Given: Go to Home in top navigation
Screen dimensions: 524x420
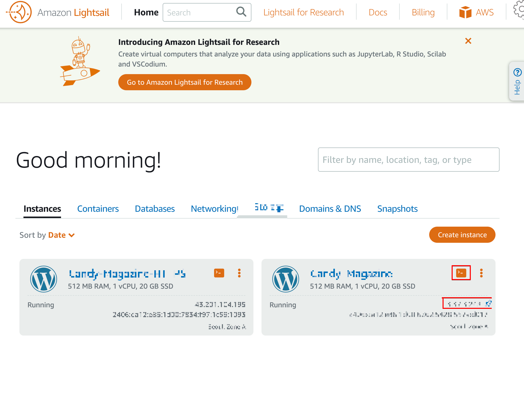Looking at the screenshot, I should (x=146, y=12).
